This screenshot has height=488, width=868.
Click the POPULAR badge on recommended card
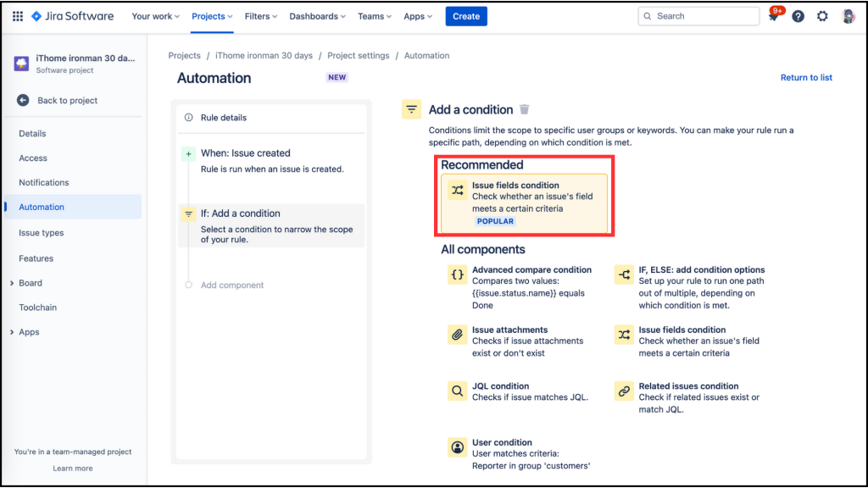click(x=495, y=221)
